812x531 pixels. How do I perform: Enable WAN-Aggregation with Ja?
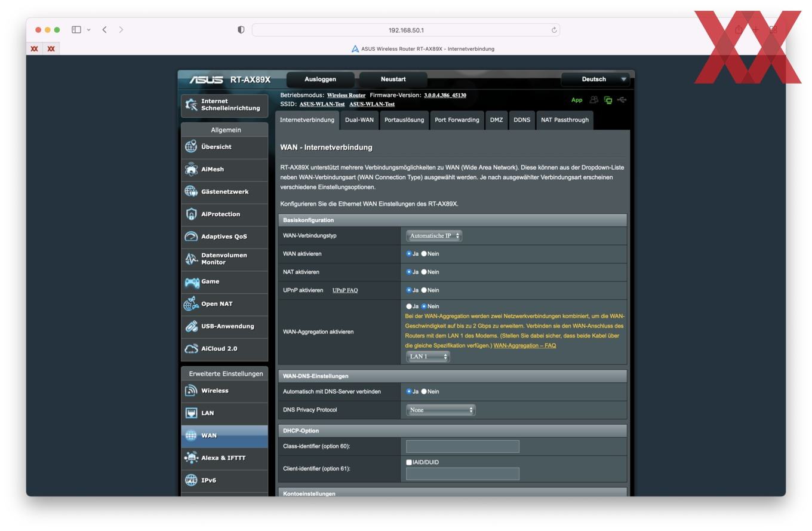[409, 306]
